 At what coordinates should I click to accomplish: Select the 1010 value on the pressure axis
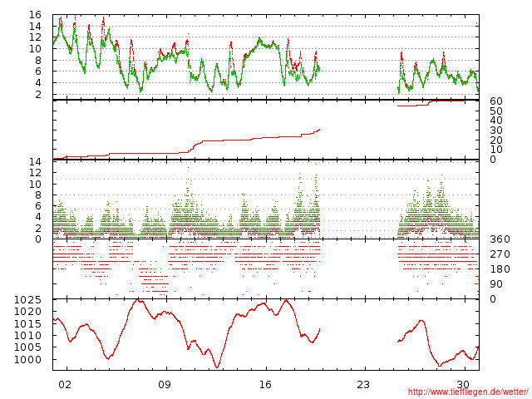27,336
